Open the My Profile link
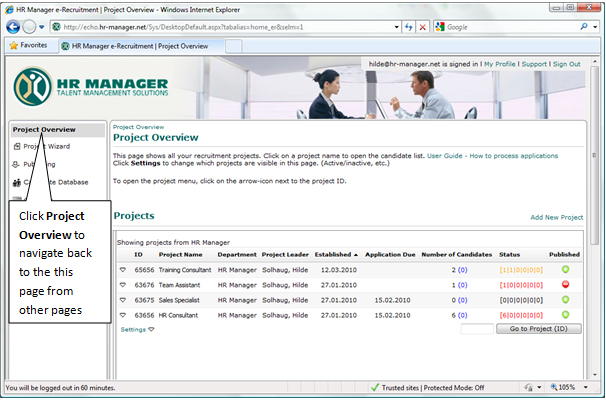This screenshot has height=401, width=606. (x=500, y=64)
